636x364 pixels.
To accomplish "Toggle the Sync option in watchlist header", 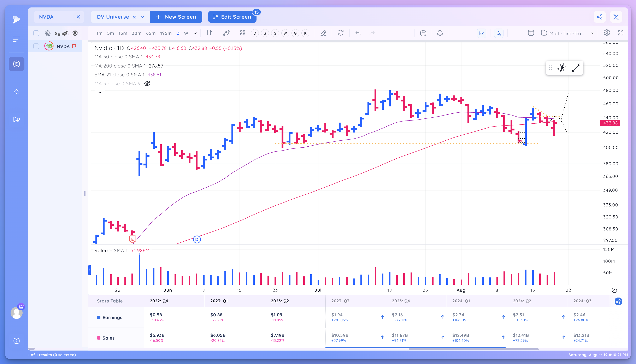I will 61,33.
